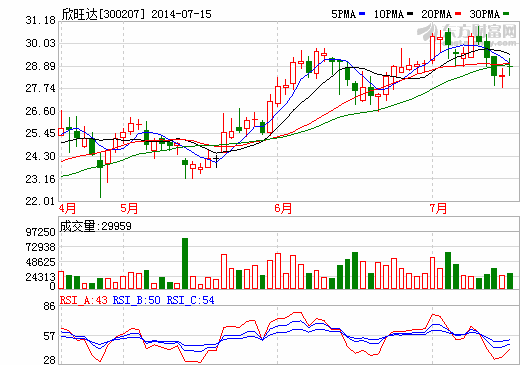The height and width of the screenshot is (365, 520).
Task: Click the 97250 volume axis label
Action: [41, 232]
